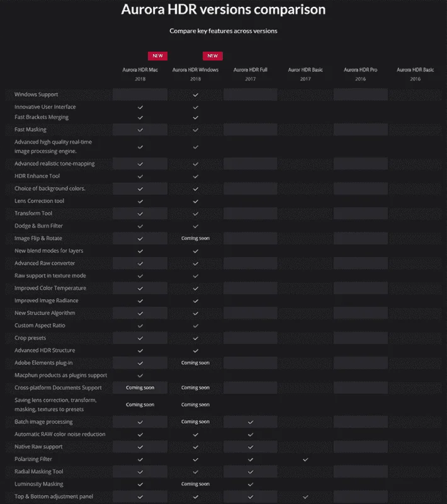Click Fast Masking checkmark under Mac 2018
Image resolution: width=447 pixels, height=504 pixels.
coord(140,130)
